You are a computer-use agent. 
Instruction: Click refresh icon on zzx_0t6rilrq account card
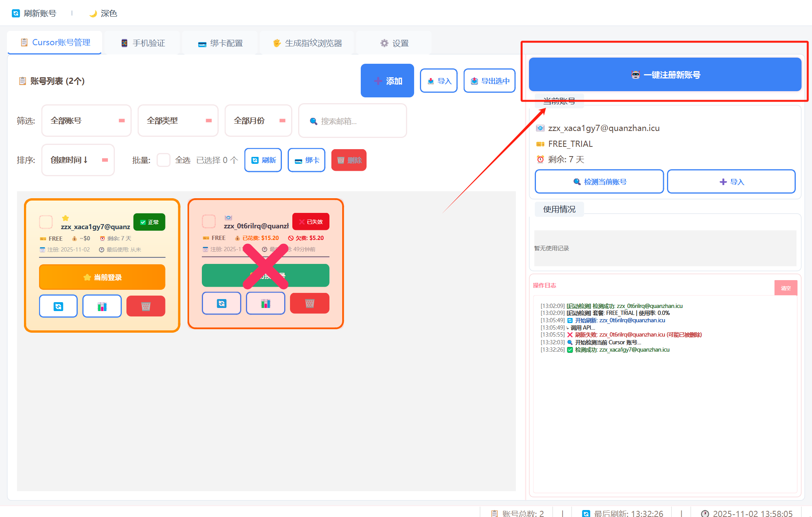coord(222,303)
